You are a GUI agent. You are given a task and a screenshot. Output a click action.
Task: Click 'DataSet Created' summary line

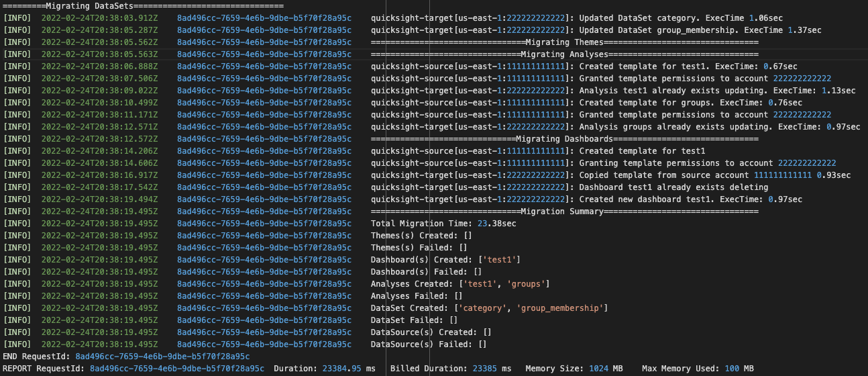click(490, 308)
